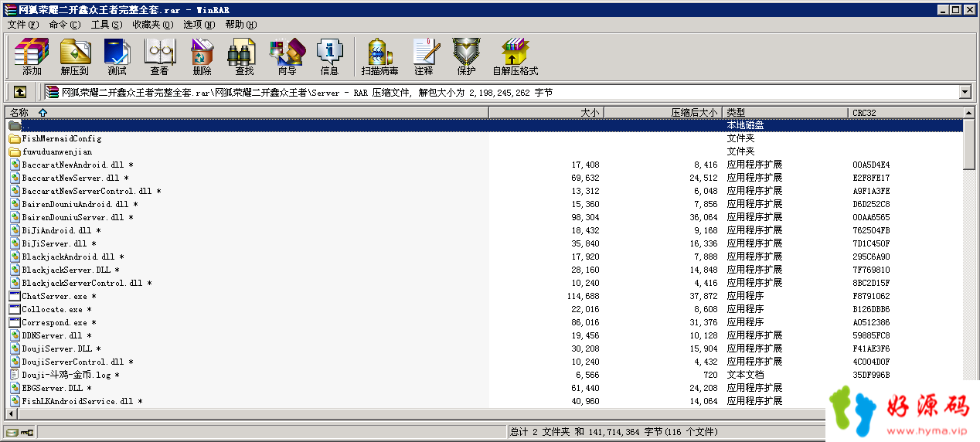The width and height of the screenshot is (980, 442).
Task: Click the drive icon in the status bar
Action: tap(12, 432)
